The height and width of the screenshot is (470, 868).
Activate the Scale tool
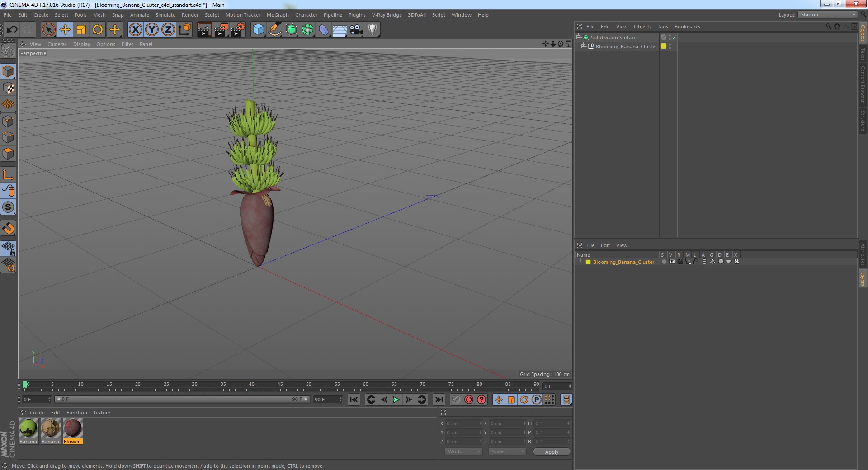[81, 30]
